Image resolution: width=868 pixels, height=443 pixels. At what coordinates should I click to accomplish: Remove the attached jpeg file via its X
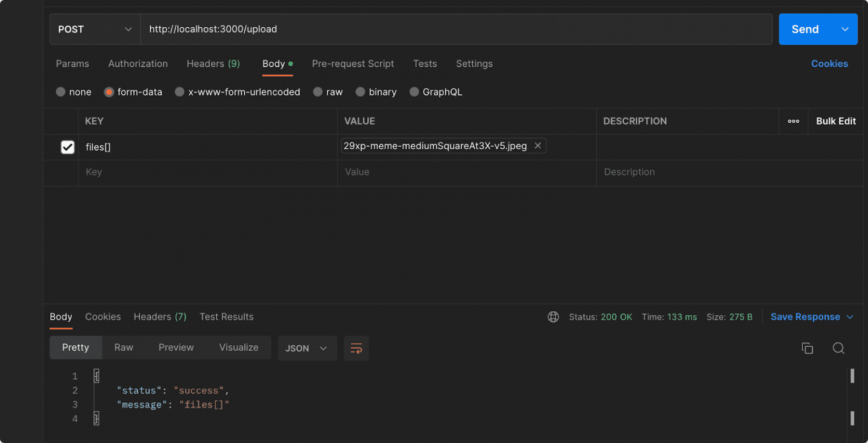537,145
